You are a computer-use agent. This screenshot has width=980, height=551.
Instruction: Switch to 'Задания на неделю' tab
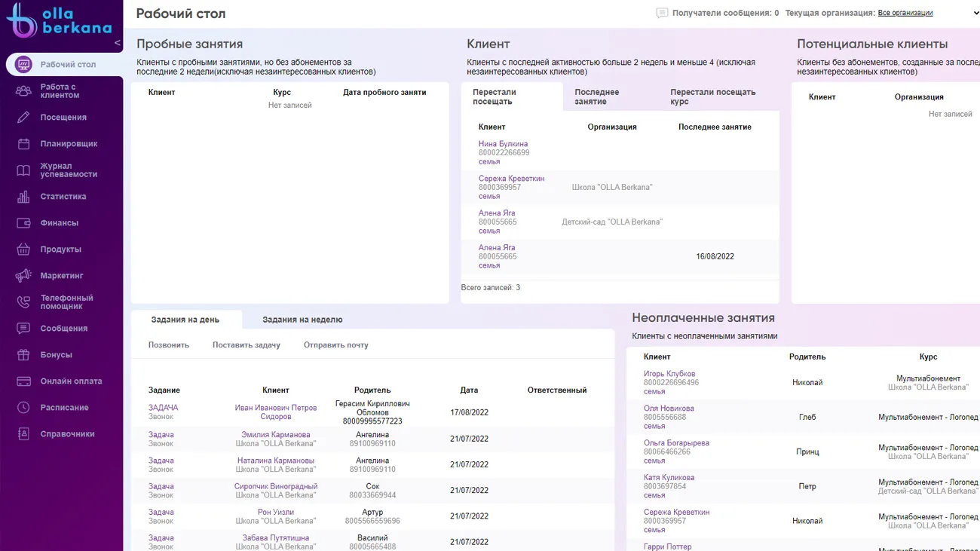pyautogui.click(x=302, y=320)
